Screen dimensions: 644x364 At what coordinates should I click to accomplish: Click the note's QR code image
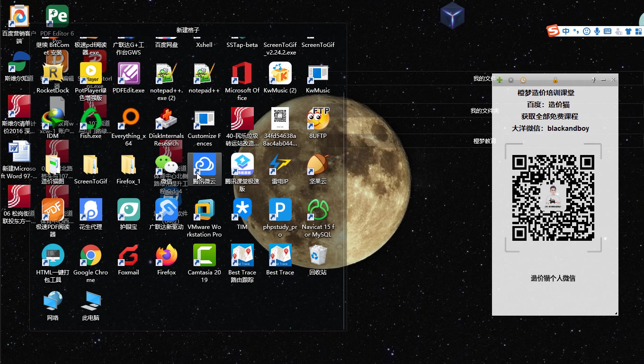pos(553,198)
